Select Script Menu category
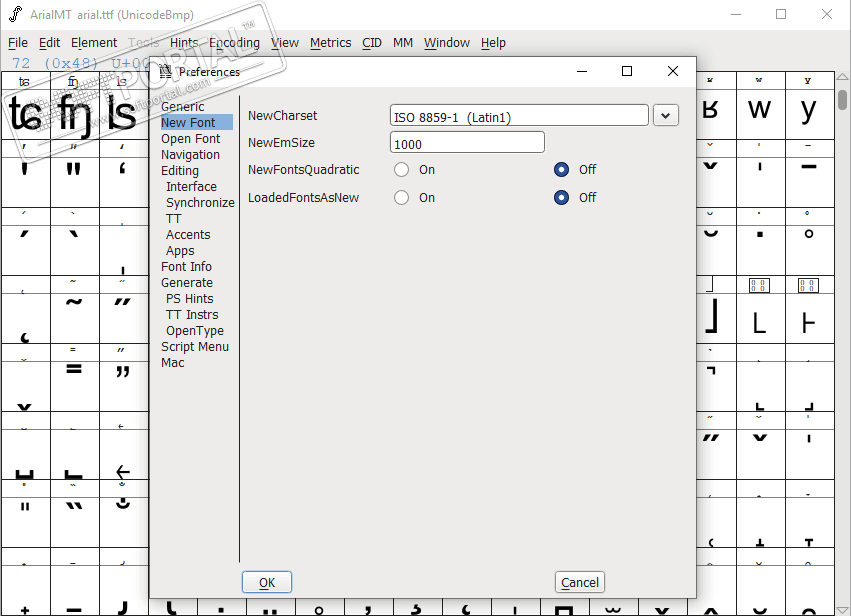851x616 pixels. coord(195,347)
